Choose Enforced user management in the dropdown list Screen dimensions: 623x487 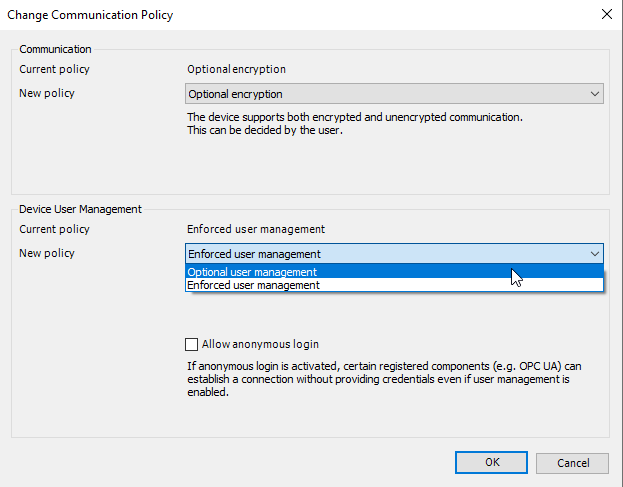point(254,285)
